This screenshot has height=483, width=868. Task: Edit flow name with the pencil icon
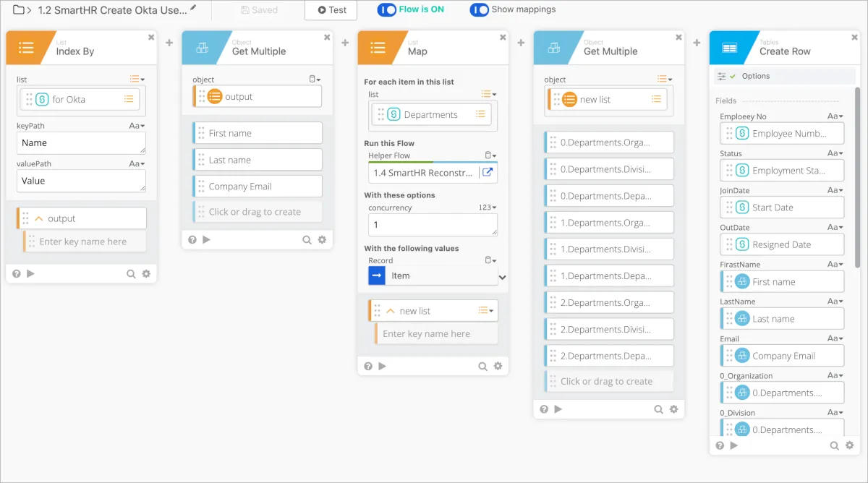click(x=193, y=8)
